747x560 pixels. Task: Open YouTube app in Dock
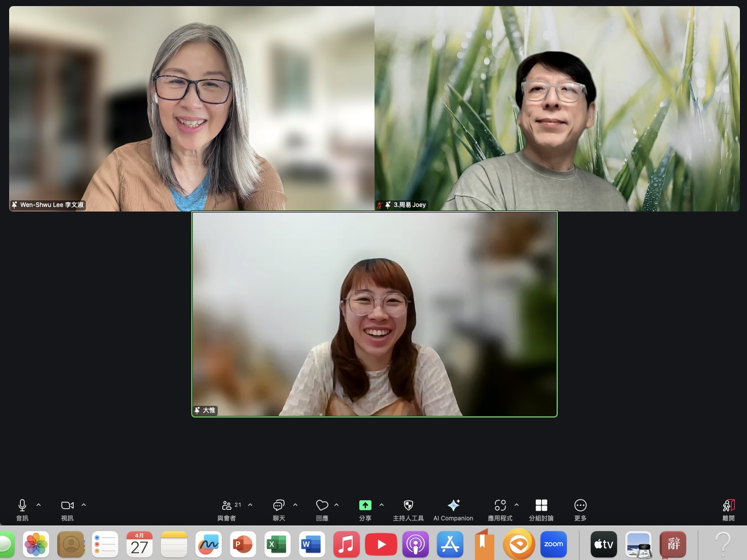click(x=381, y=545)
